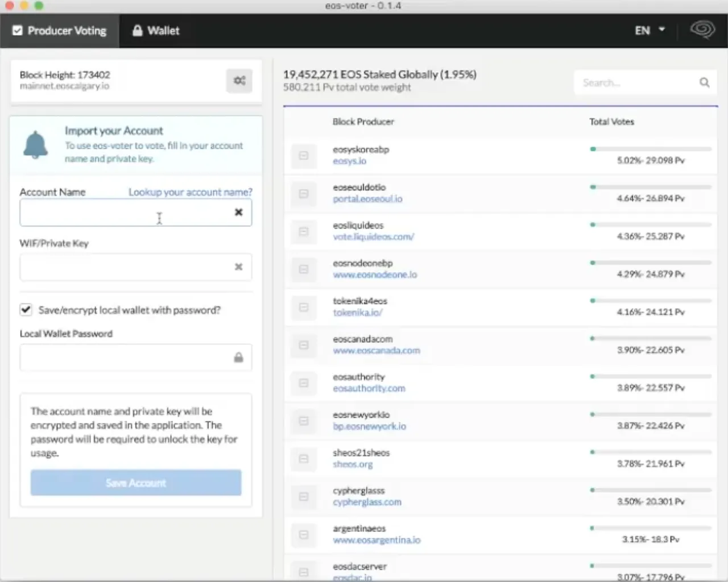Click the Save Account button
This screenshot has width=728, height=582.
click(136, 483)
